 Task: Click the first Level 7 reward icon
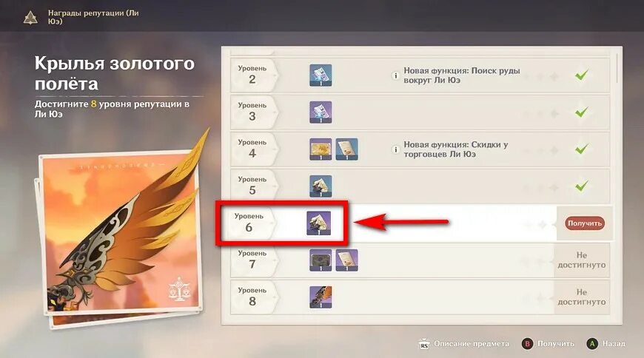pos(321,260)
